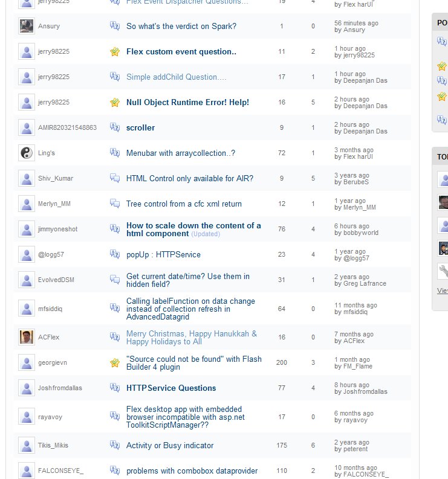The image size is (448, 479).
Task: Click ACFlex's avatar photo
Action: [x=27, y=337]
